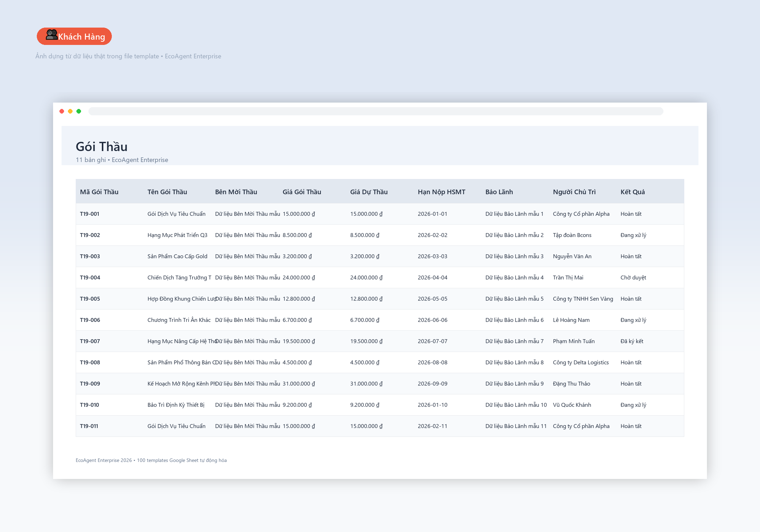Select the T19-001 package code cell
This screenshot has width=760, height=532.
tap(90, 214)
